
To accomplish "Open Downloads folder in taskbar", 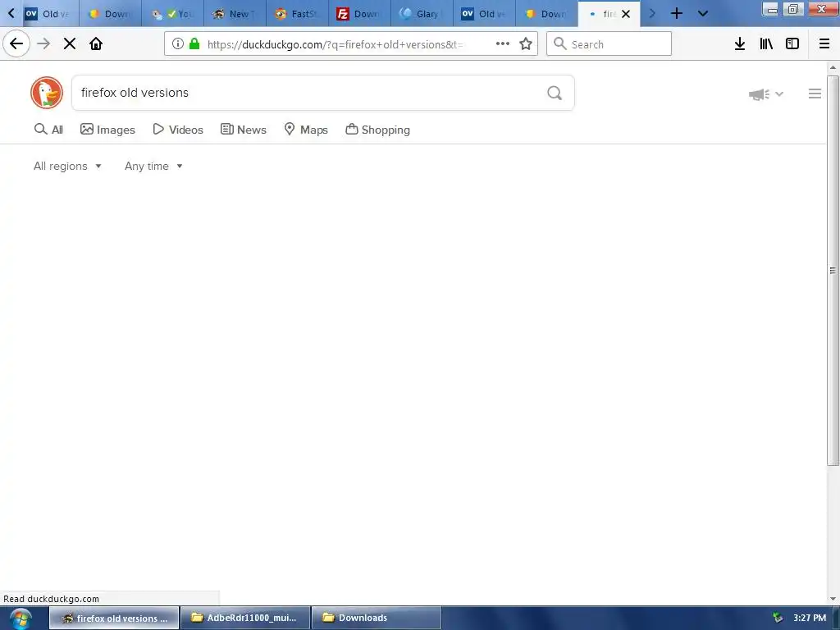I will tap(376, 618).
